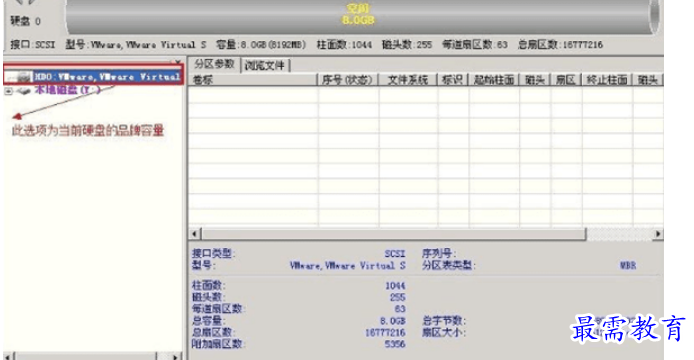Click the 硬盘 0 label
Image resolution: width=694 pixels, height=360 pixels.
point(26,21)
